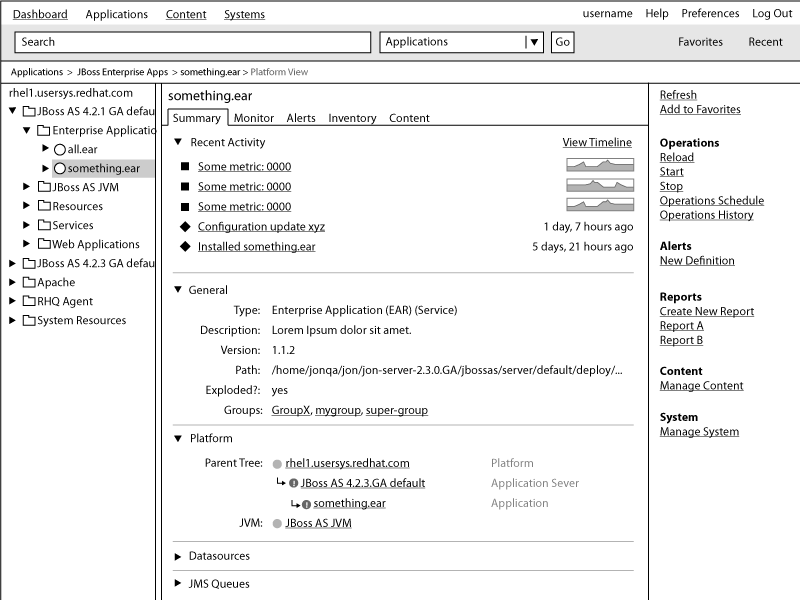Image resolution: width=800 pixels, height=600 pixels.
Task: Click the Resources folder icon
Action: coord(44,206)
